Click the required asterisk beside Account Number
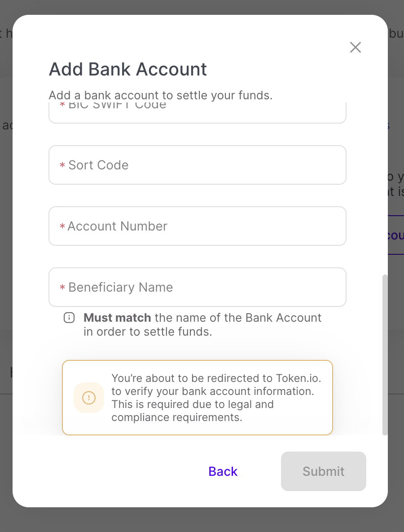 click(x=62, y=226)
